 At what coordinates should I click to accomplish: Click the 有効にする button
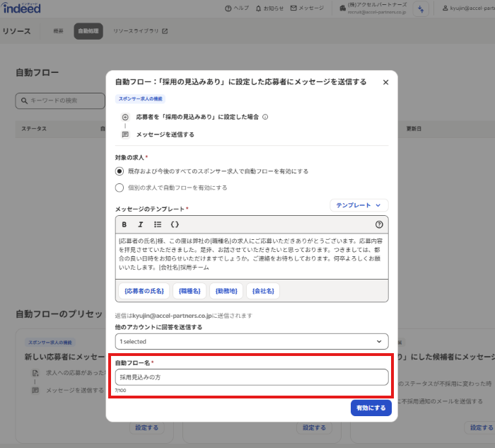tap(371, 408)
